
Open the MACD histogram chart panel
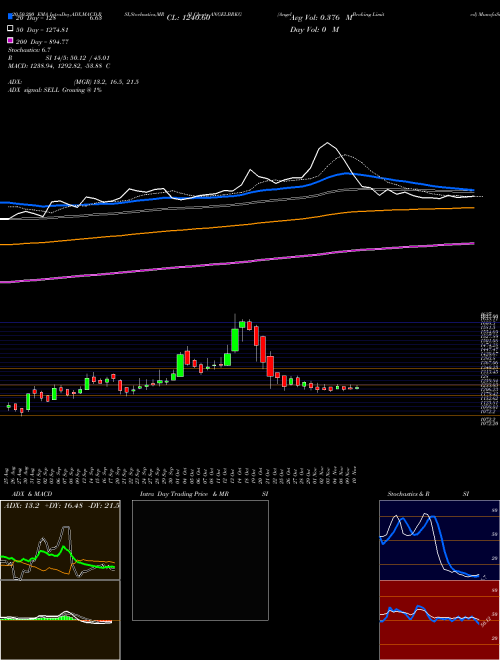click(x=60, y=620)
